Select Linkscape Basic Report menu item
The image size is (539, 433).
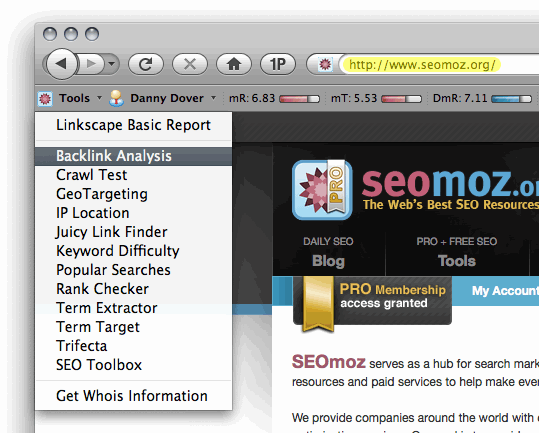point(133,125)
